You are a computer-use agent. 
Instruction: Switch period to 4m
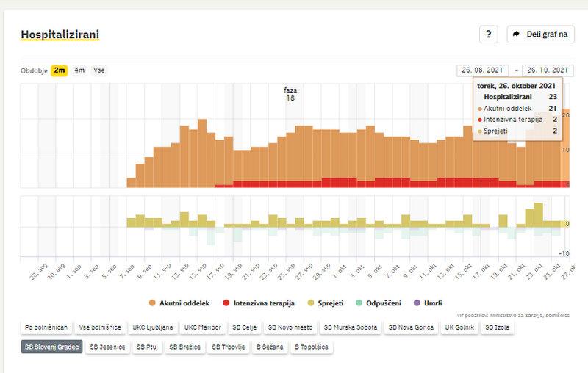click(x=79, y=70)
